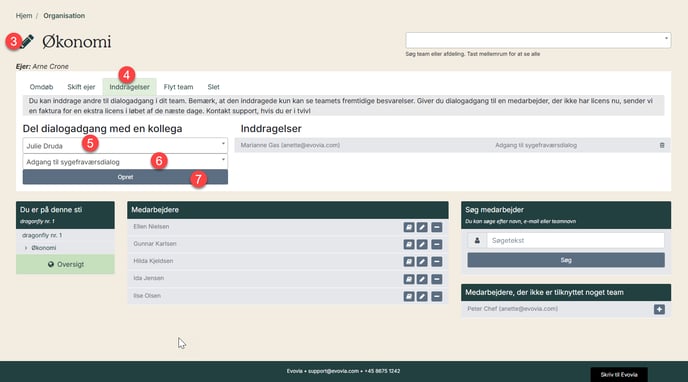The height and width of the screenshot is (382, 688).
Task: Add Peter Chef with the plus icon
Action: (659, 309)
